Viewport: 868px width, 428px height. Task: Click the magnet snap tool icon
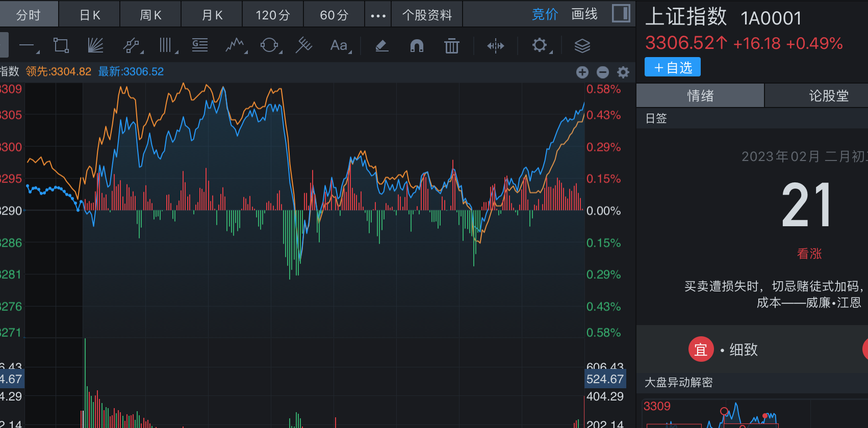[x=417, y=46]
